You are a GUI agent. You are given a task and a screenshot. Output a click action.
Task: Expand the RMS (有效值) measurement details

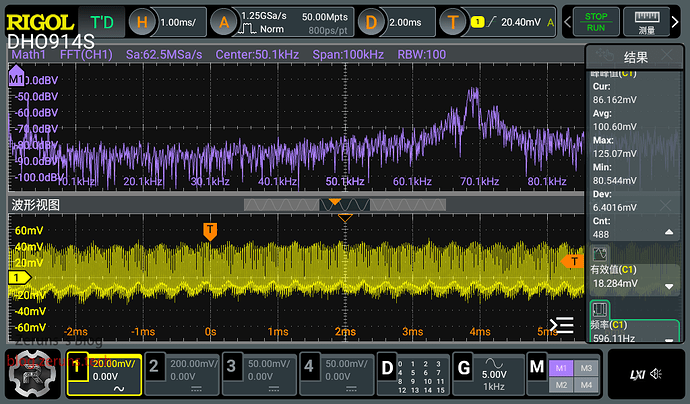pyautogui.click(x=669, y=286)
